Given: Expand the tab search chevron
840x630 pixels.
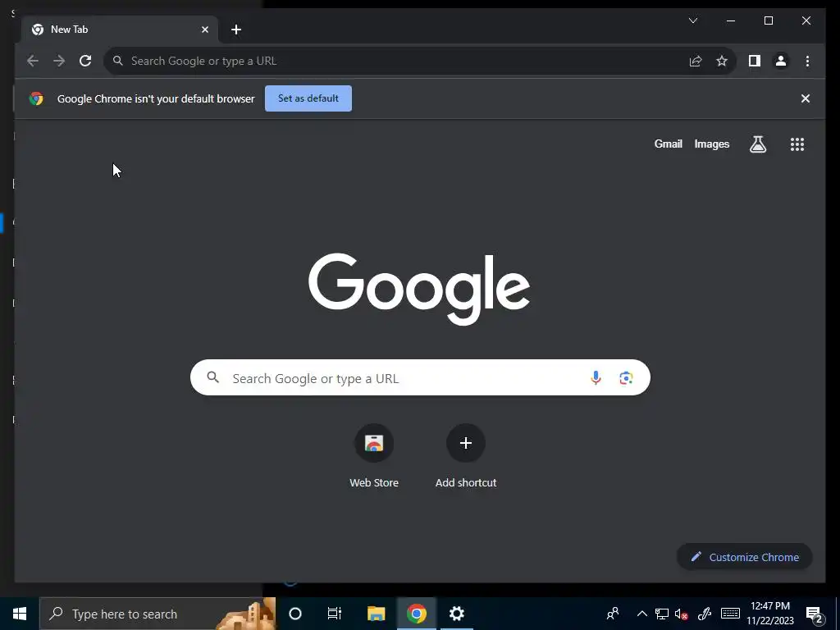Looking at the screenshot, I should tap(692, 21).
